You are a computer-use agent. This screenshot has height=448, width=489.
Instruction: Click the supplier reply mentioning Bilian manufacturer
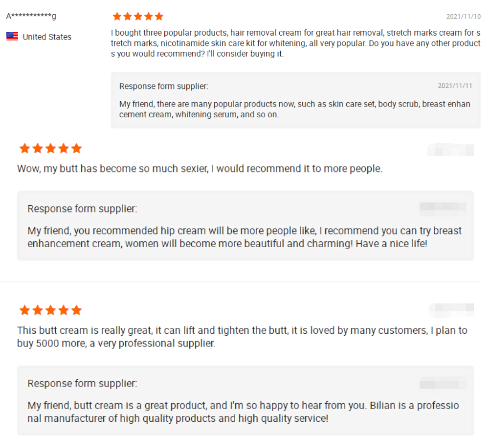click(243, 412)
